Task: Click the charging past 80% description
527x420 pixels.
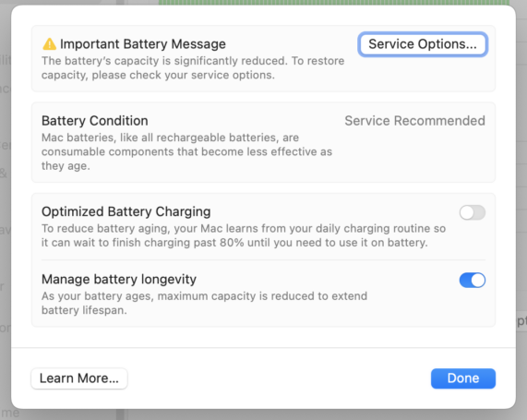Action: 244,235
